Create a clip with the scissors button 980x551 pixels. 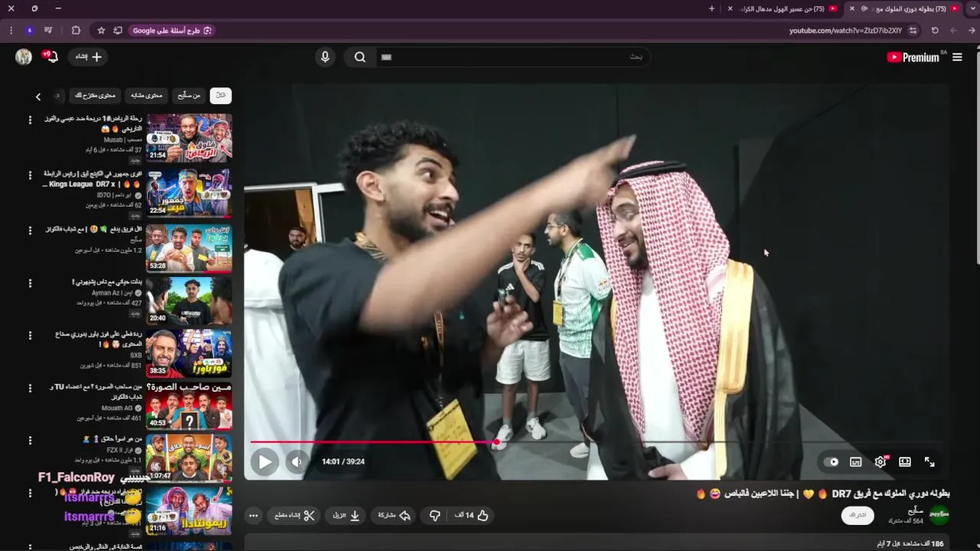point(295,516)
